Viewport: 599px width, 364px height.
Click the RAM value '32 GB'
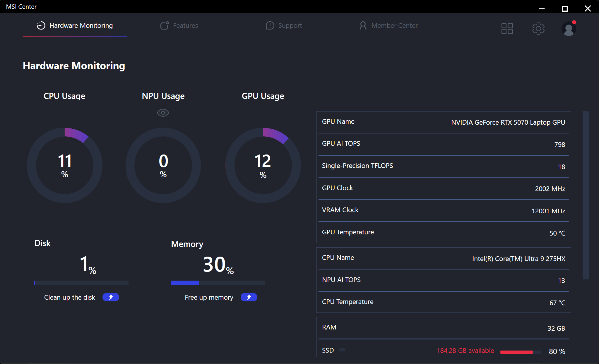[x=556, y=328]
